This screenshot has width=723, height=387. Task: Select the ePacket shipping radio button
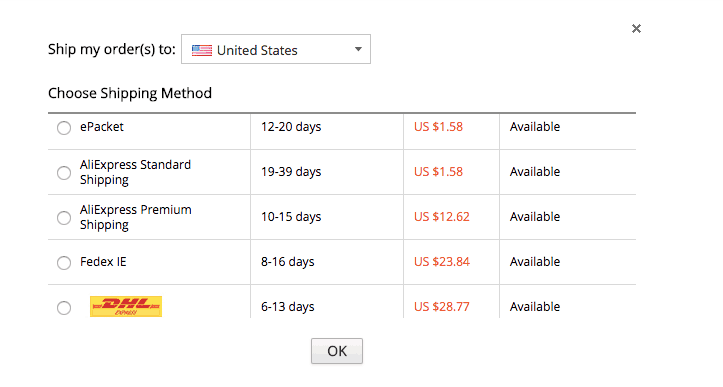64,128
